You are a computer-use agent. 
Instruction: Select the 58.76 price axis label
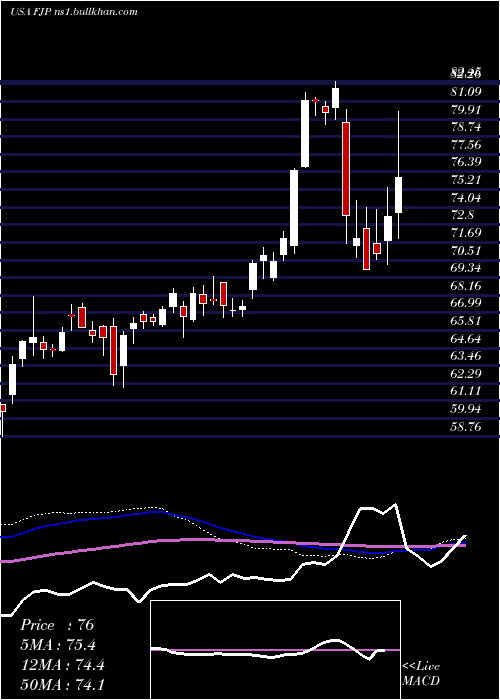466,427
